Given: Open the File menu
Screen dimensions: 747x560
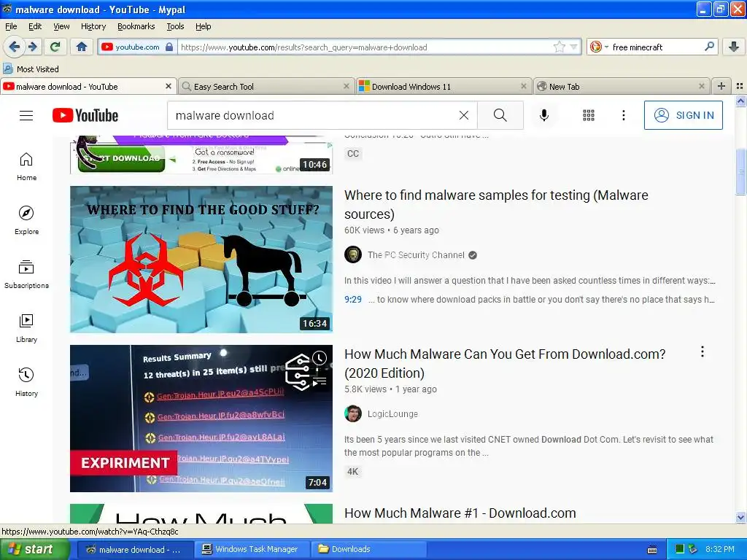Looking at the screenshot, I should tap(11, 26).
